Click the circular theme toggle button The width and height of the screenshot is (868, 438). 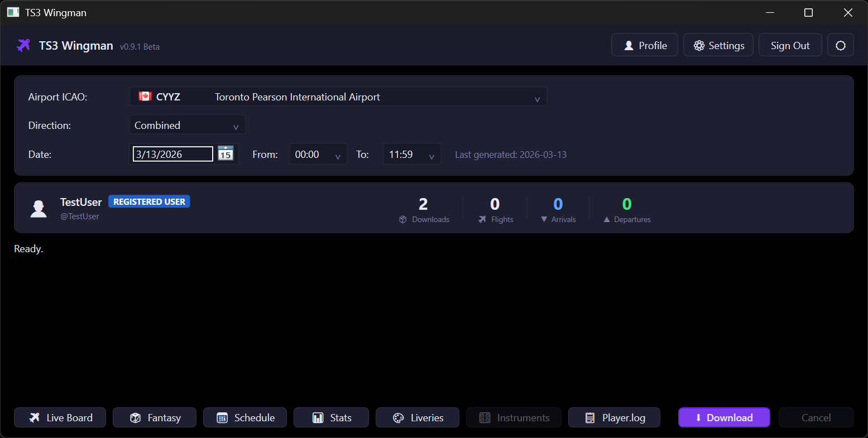[x=841, y=45]
